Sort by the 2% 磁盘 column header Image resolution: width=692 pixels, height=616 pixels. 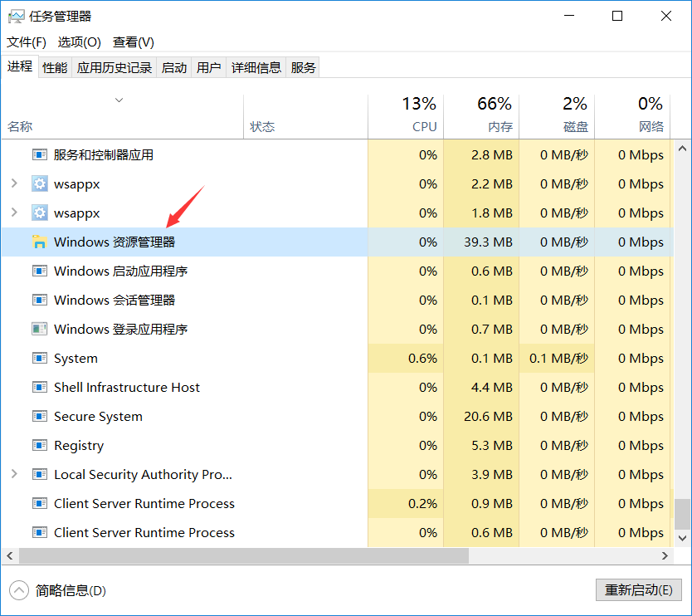557,116
